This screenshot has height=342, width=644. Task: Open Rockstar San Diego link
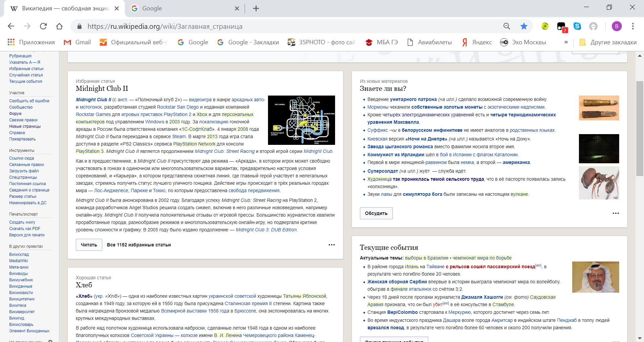[x=178, y=107]
